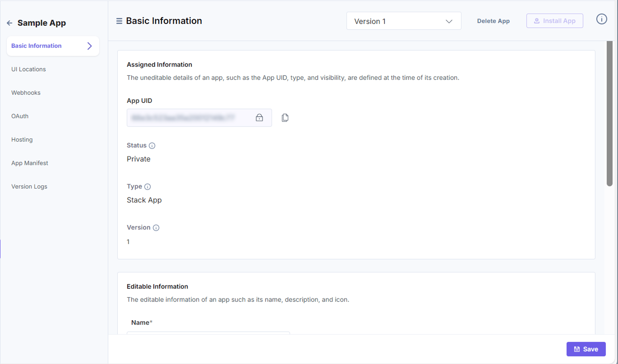This screenshot has height=364, width=618.
Task: Click the lock icon in App UID field
Action: click(259, 118)
